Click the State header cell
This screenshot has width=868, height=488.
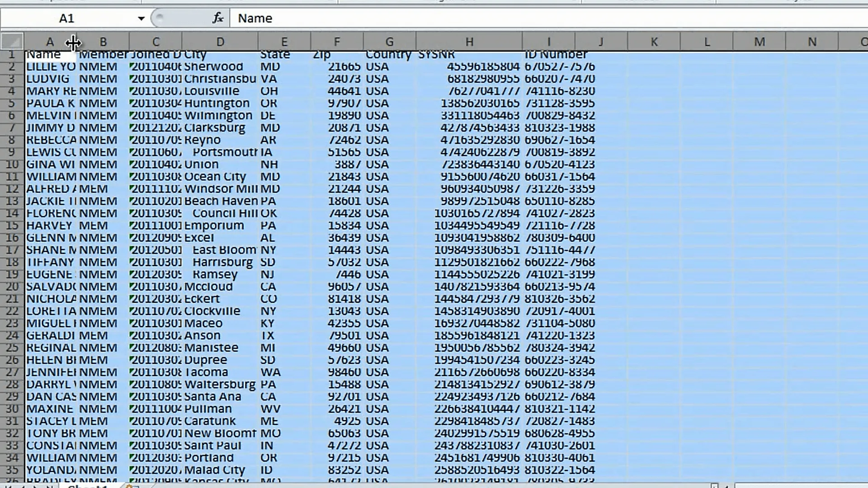click(x=284, y=55)
